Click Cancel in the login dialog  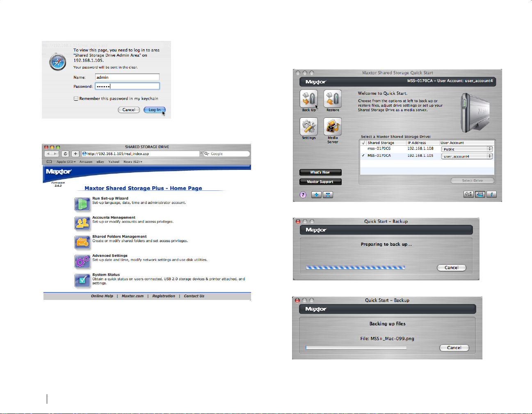click(x=129, y=110)
